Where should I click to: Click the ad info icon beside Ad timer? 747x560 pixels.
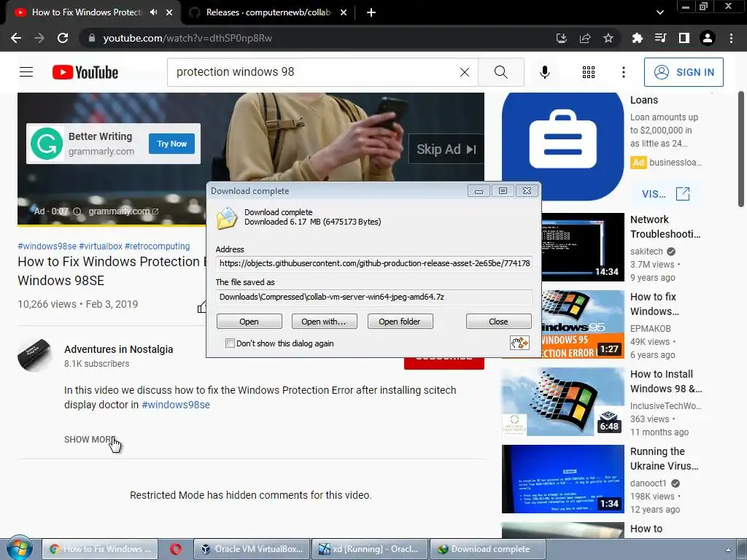pos(77,211)
